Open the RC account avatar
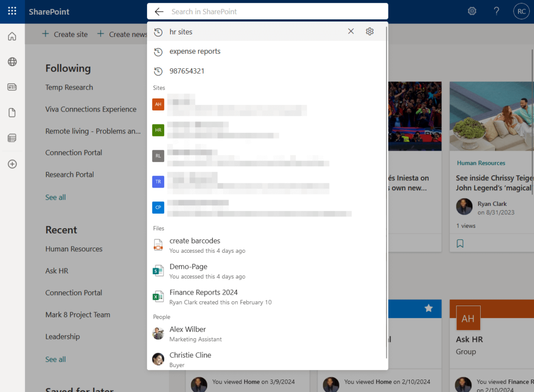This screenshot has width=534, height=392. (521, 11)
